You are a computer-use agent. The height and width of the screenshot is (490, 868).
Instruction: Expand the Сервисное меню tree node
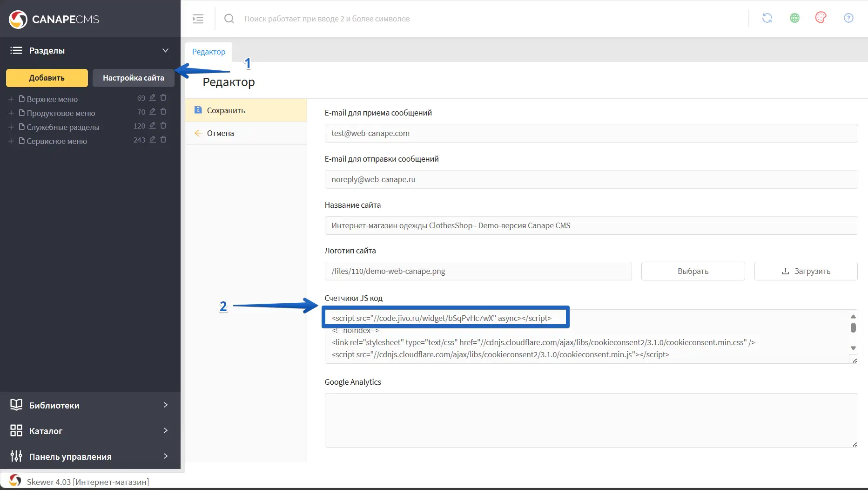[11, 141]
